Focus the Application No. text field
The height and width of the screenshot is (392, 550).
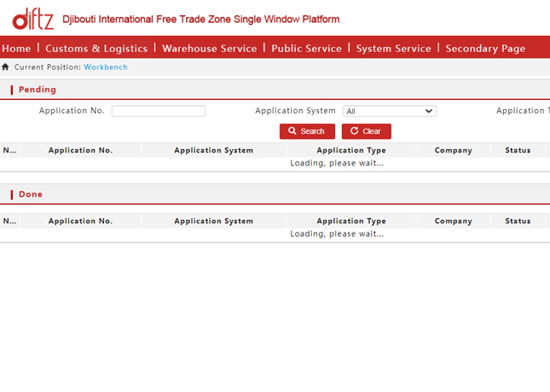click(x=159, y=111)
